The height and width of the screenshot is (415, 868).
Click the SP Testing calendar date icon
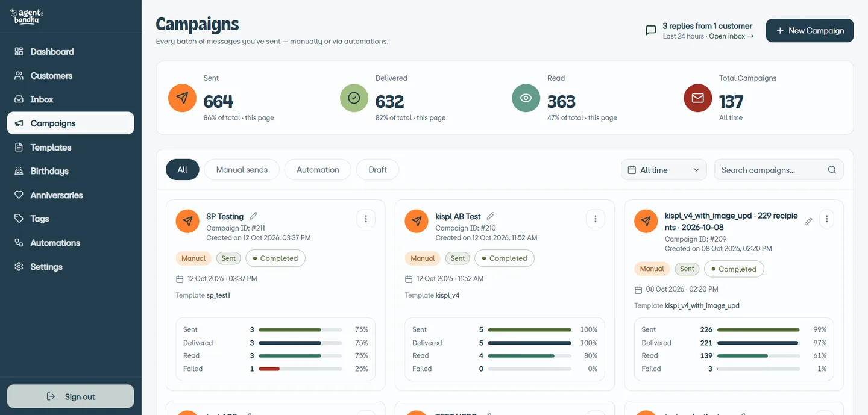click(x=180, y=279)
